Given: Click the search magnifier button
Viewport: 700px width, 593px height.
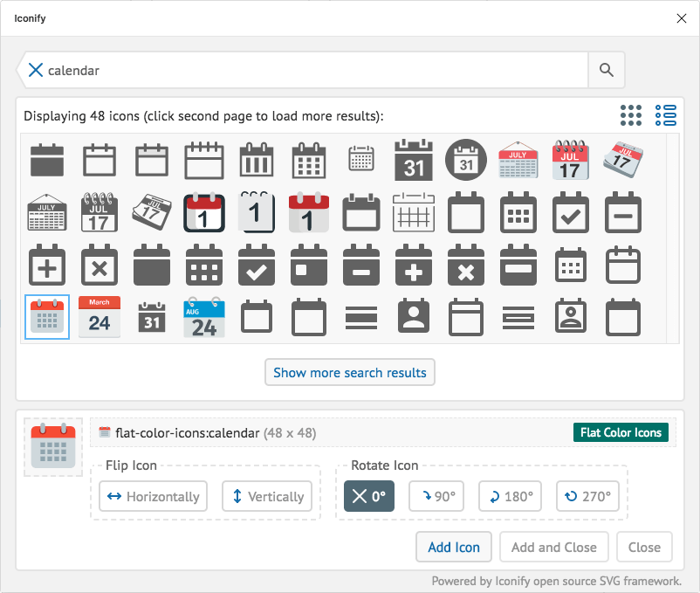Looking at the screenshot, I should coord(606,71).
